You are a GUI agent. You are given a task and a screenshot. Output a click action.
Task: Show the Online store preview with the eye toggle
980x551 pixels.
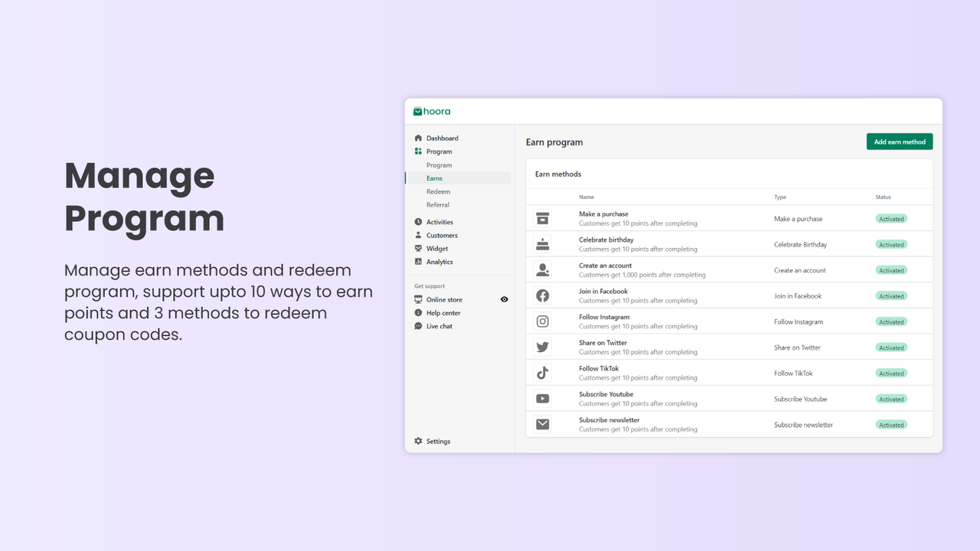[x=505, y=299]
